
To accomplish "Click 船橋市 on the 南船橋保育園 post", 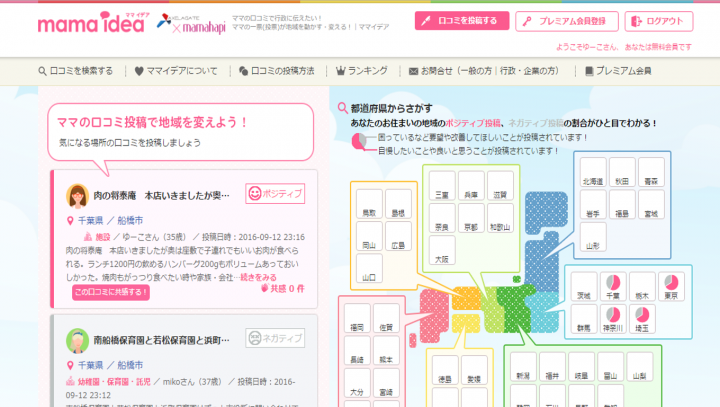I will pyautogui.click(x=130, y=366).
